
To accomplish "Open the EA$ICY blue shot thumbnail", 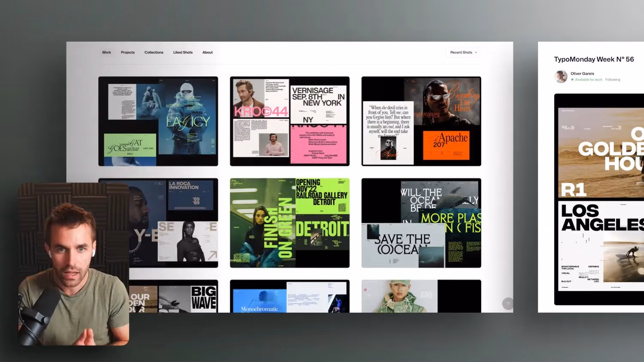I will pyautogui.click(x=158, y=121).
